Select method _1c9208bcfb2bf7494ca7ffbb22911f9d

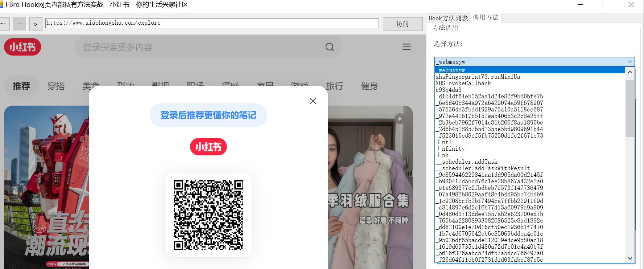(530, 201)
